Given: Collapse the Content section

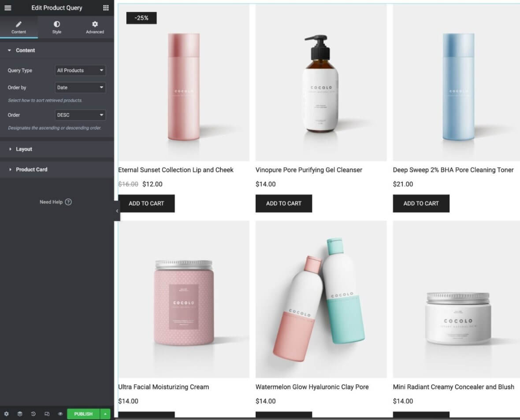Looking at the screenshot, I should tap(25, 51).
